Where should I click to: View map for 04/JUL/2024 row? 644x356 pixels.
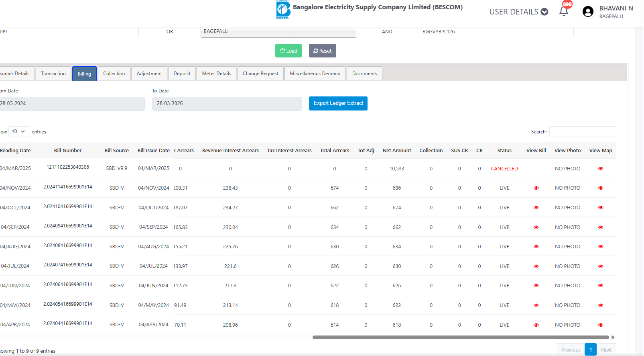pyautogui.click(x=601, y=266)
